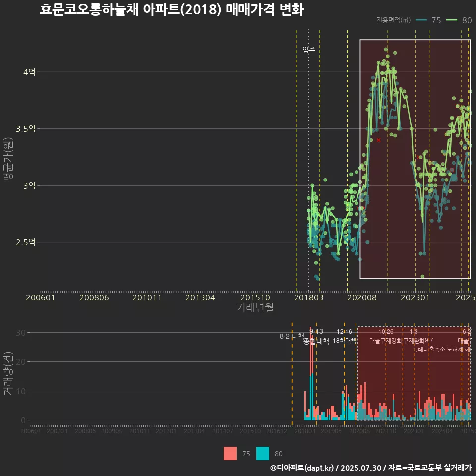
Task: Click 201803 on the price chart axis
Action: 309,297
